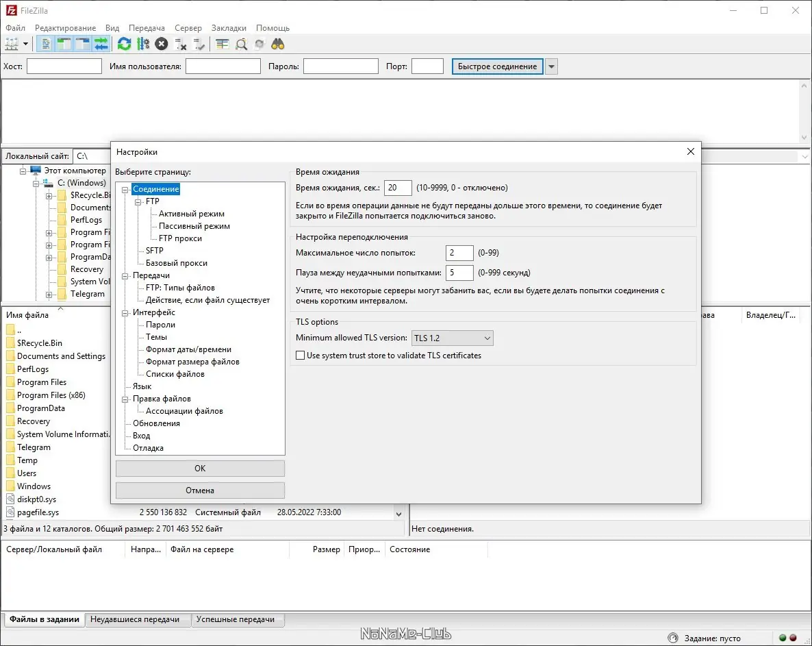The height and width of the screenshot is (646, 812).
Task: Toggle local directory tree icon
Action: point(64,44)
